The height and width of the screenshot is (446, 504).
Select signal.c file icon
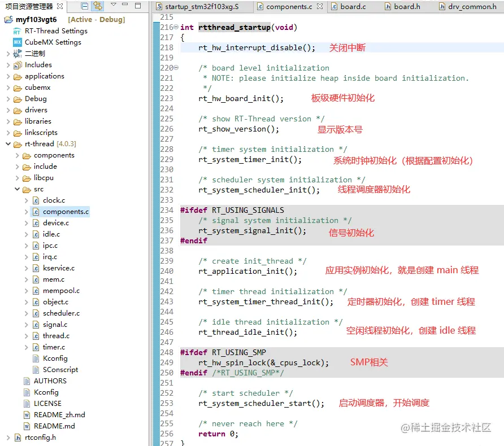(x=36, y=325)
